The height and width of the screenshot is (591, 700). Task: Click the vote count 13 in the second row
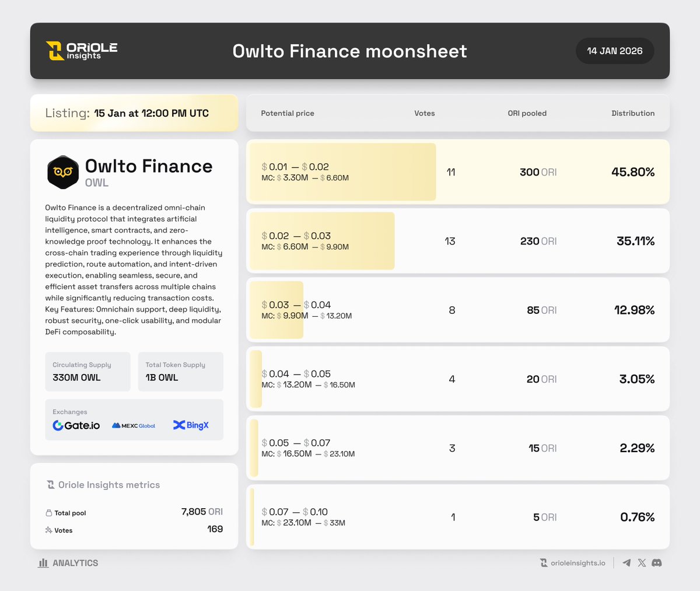coord(450,241)
